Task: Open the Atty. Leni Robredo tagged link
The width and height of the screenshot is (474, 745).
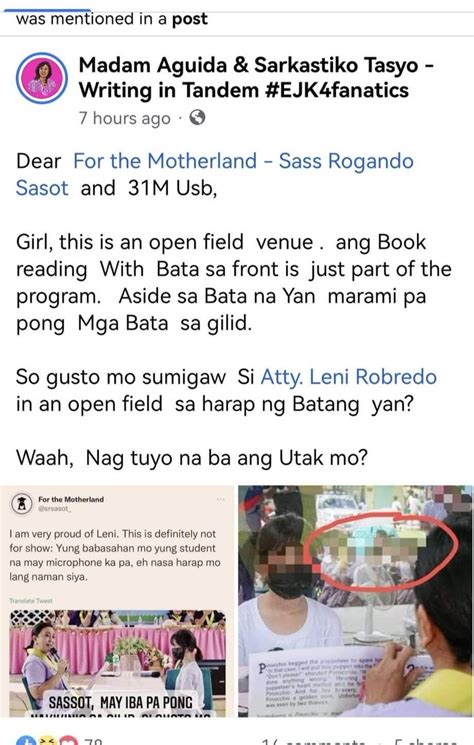Action: pyautogui.click(x=349, y=377)
